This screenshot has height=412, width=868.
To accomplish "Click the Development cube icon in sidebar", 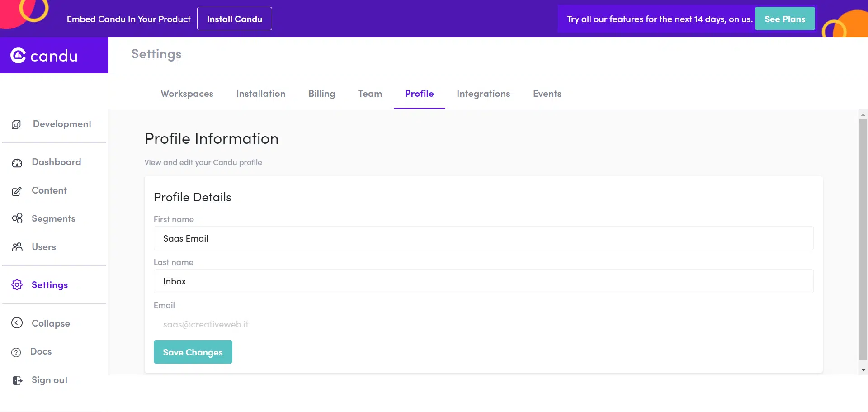I will pos(16,124).
